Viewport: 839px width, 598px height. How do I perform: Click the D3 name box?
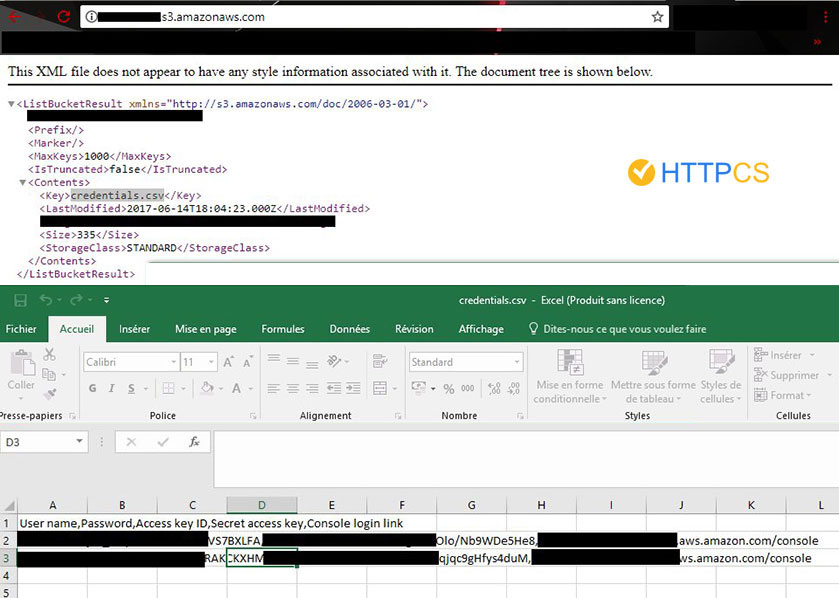click(44, 442)
